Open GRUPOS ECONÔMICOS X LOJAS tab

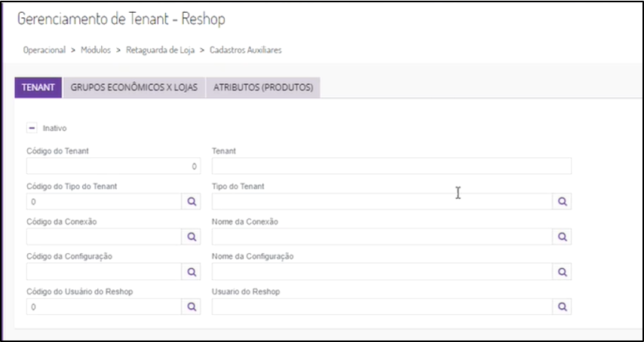(x=134, y=87)
